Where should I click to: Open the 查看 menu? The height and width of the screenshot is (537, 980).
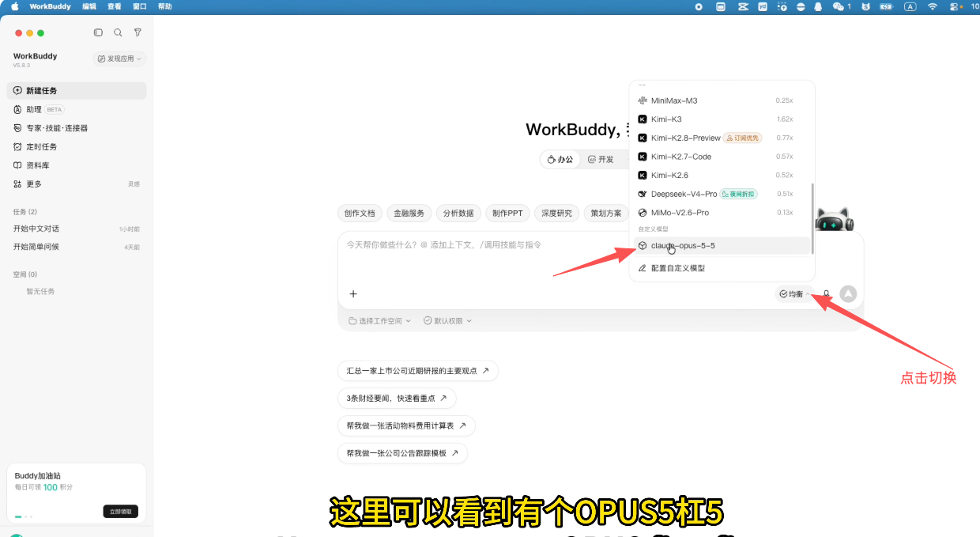[x=115, y=6]
